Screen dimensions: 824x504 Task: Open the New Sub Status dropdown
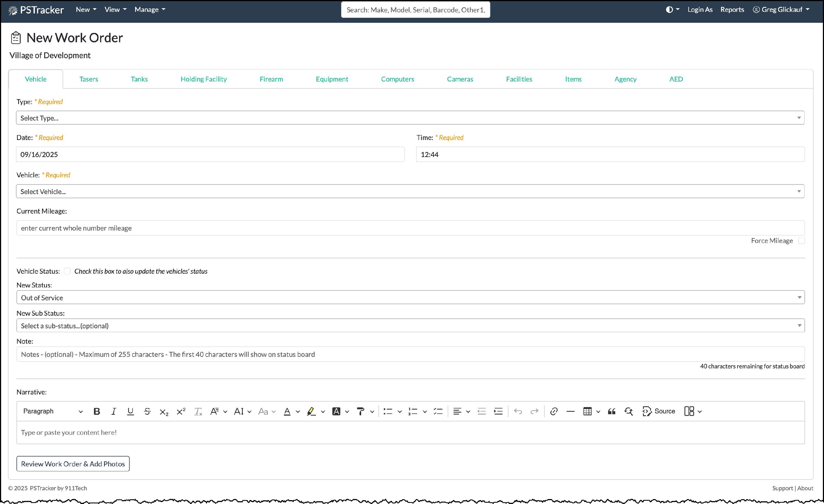click(410, 326)
